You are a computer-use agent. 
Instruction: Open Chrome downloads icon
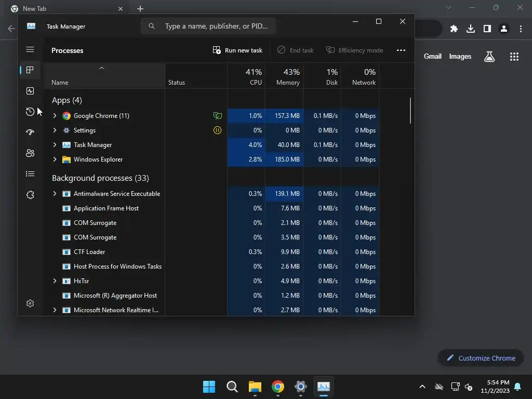coord(470,29)
